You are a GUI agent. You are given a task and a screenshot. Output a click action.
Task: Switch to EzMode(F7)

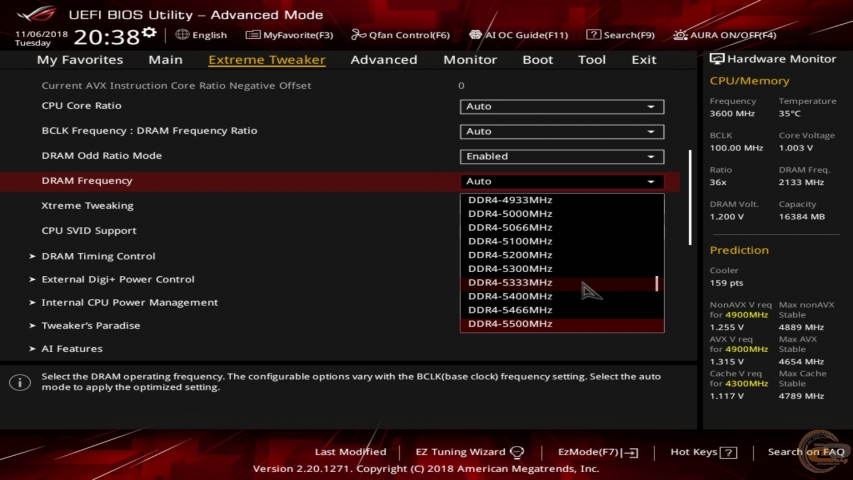click(588, 452)
